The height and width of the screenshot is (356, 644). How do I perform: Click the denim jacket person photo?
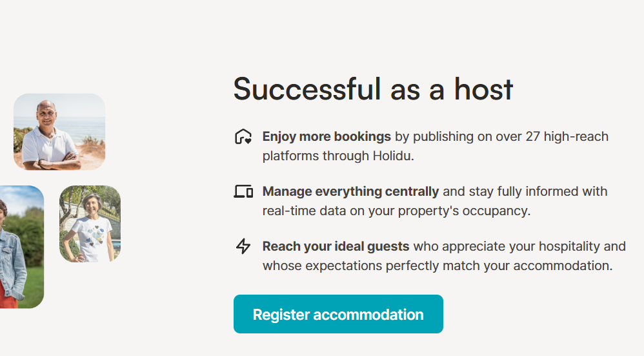[x=19, y=247]
